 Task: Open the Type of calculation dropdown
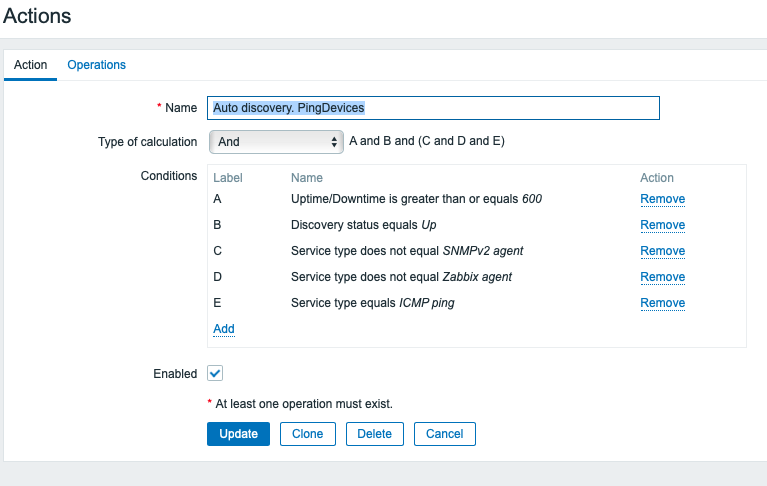tap(275, 142)
